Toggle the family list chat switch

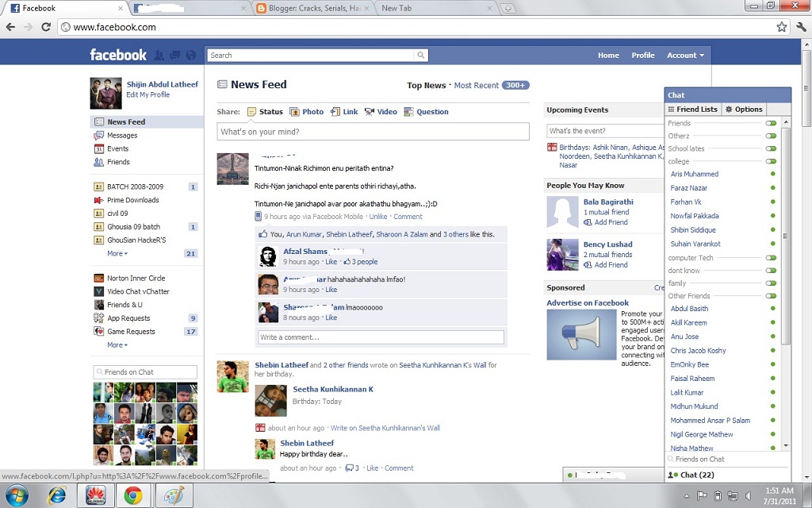[x=771, y=283]
